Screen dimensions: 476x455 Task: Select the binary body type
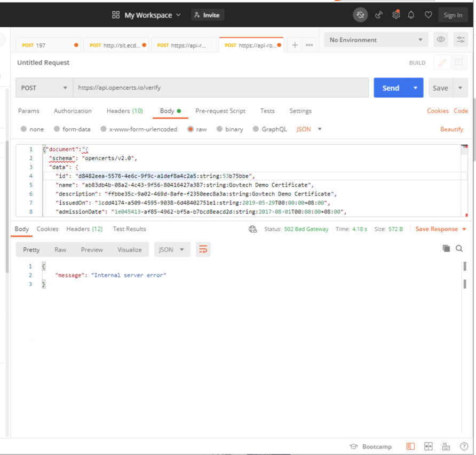pos(230,129)
